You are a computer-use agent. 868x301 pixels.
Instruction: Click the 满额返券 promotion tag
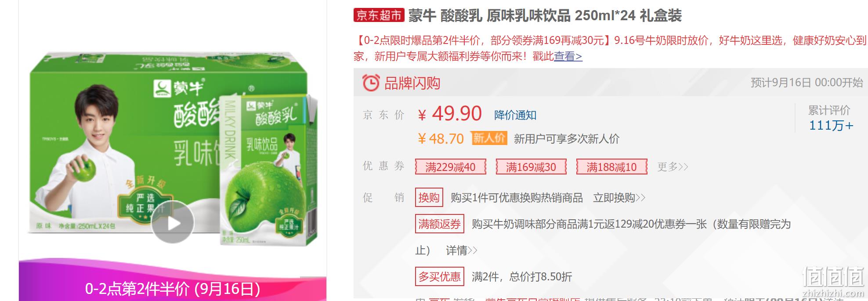tap(440, 224)
